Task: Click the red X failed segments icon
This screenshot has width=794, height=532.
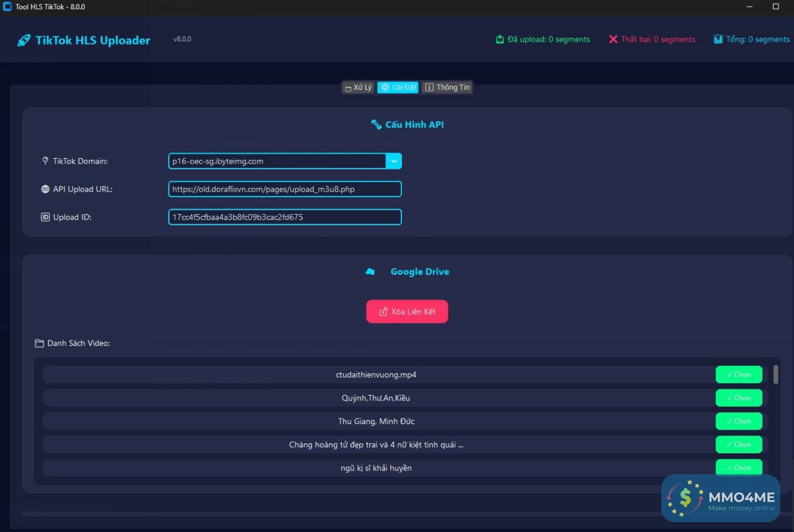Action: [x=613, y=39]
